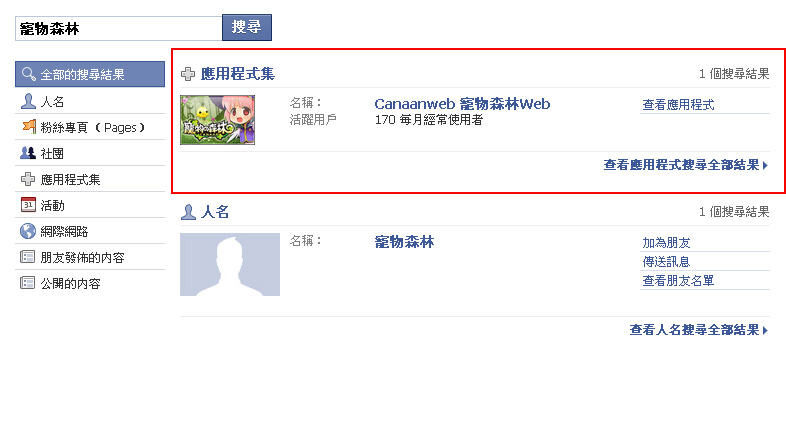This screenshot has height=423, width=786.
Task: Expand 查看應用程式搜尋全部結果 arrow link
Action: [686, 165]
